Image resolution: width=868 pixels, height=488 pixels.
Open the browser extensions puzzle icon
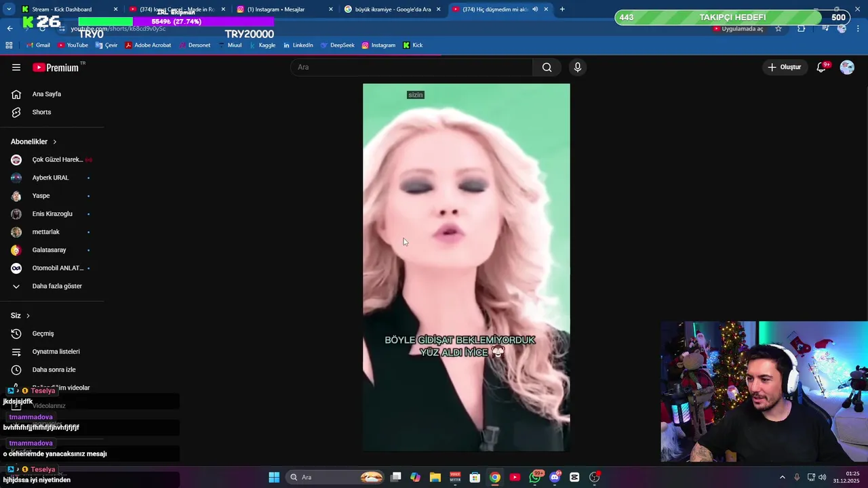pos(802,28)
